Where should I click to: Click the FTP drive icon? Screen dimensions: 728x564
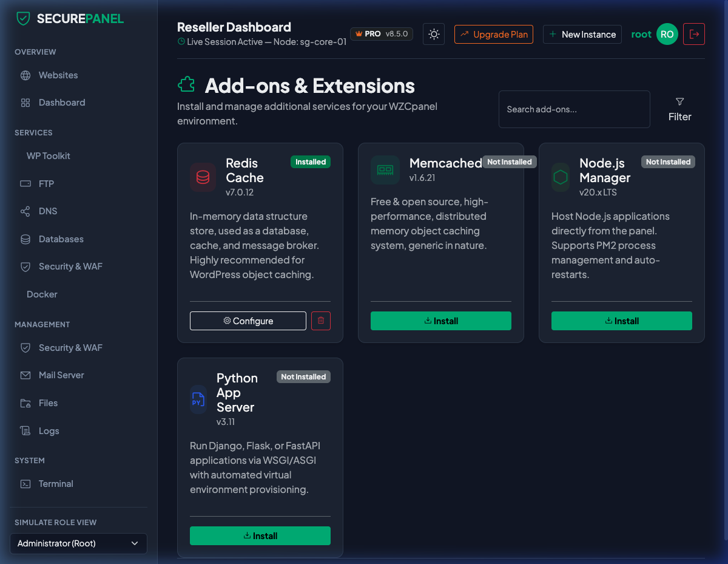[25, 183]
